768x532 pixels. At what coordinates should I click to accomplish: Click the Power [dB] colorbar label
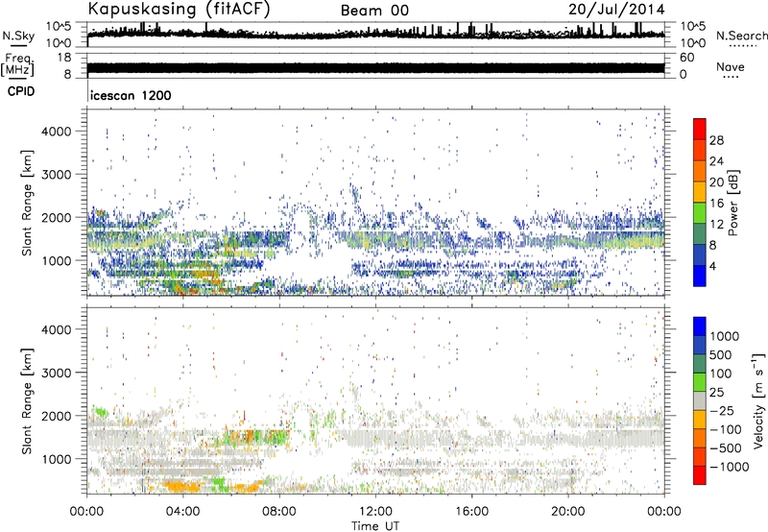(x=732, y=203)
